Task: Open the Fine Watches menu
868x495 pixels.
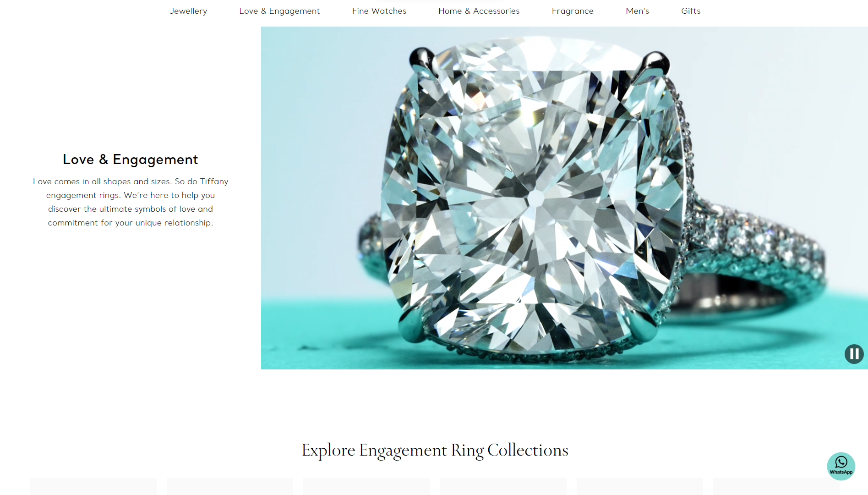Action: 379,11
